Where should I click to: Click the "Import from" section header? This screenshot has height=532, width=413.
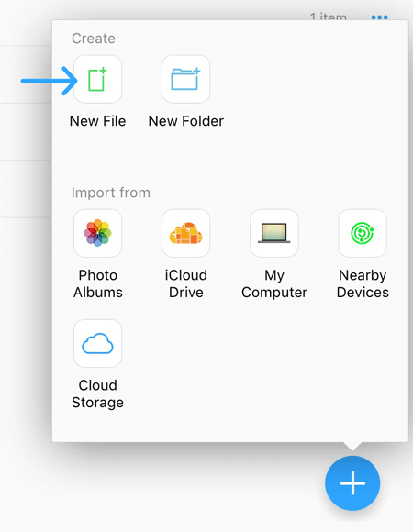pyautogui.click(x=111, y=193)
